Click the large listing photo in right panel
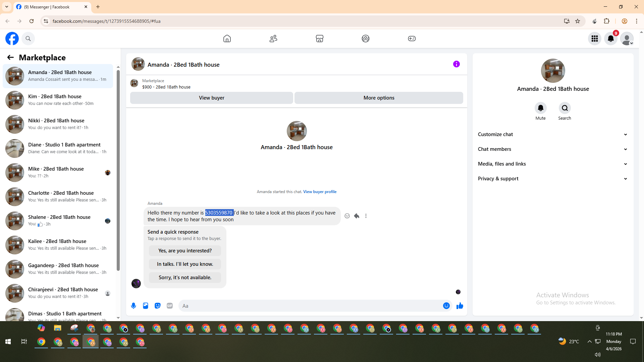Screen dimensions: 644x362 [553, 71]
